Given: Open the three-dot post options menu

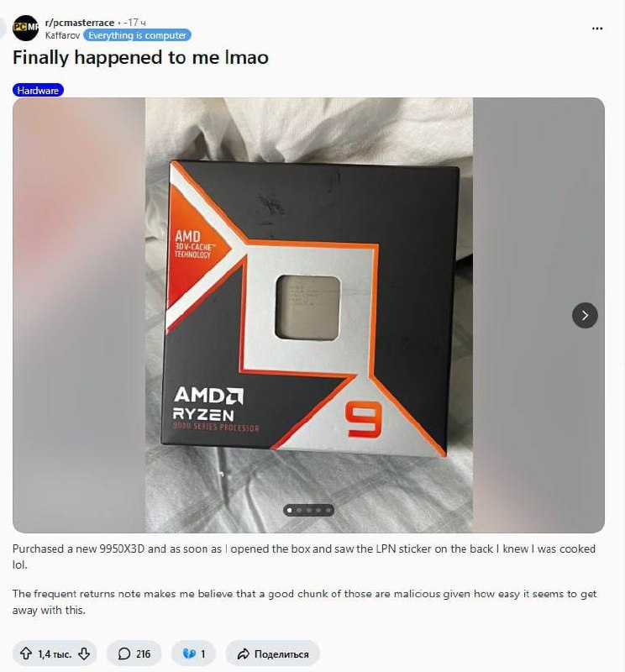Looking at the screenshot, I should [x=597, y=29].
